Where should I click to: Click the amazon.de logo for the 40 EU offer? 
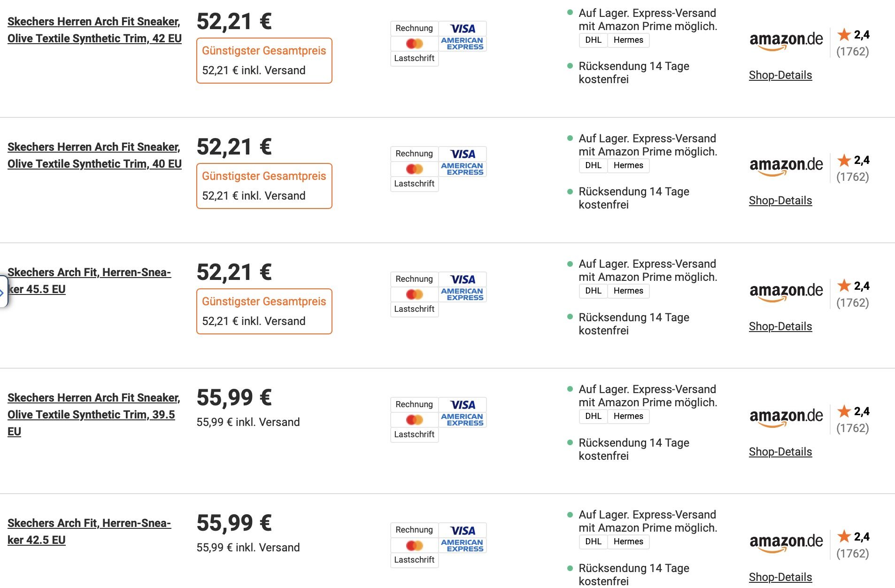pos(786,166)
